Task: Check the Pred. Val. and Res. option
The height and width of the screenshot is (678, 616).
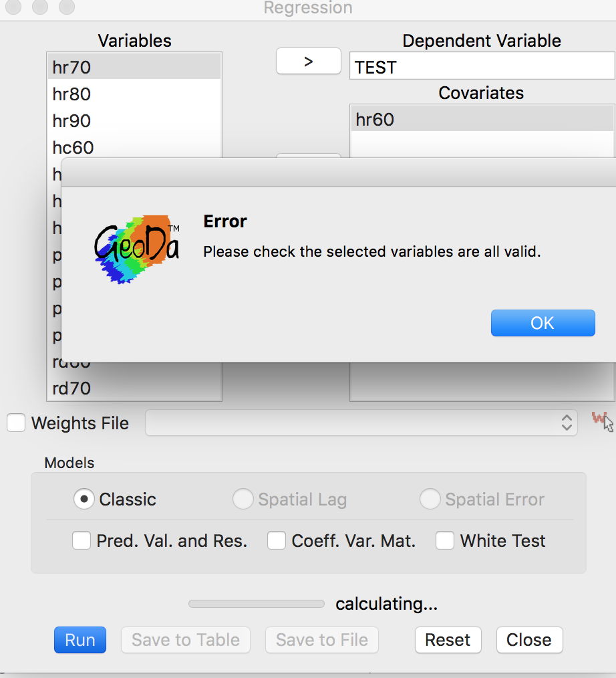Action: coord(81,540)
